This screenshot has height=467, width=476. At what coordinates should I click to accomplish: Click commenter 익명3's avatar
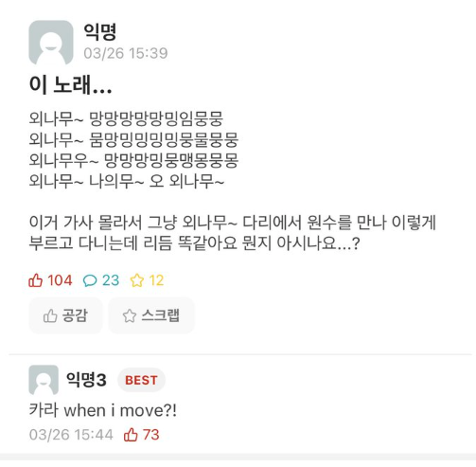click(x=44, y=380)
